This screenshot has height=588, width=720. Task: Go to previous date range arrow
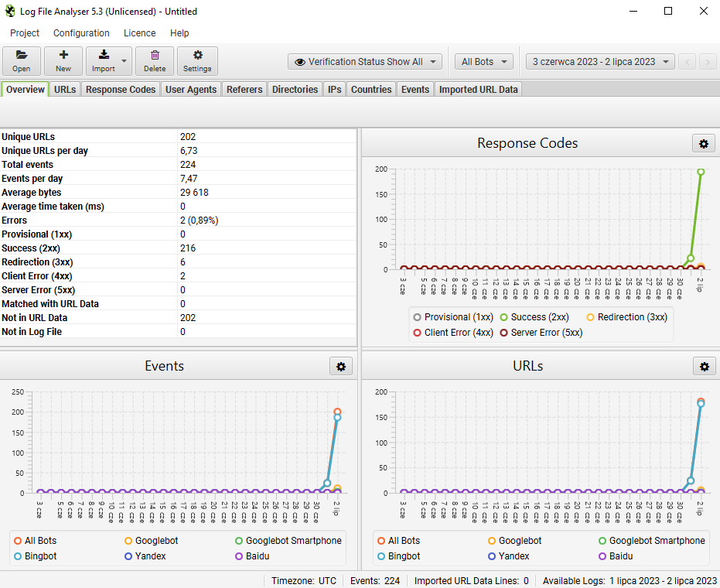tap(687, 62)
